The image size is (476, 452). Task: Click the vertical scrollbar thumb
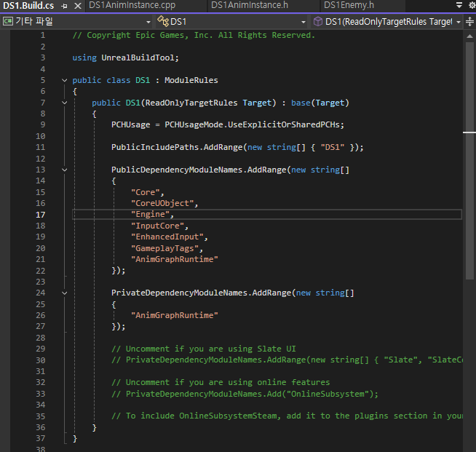(469, 161)
